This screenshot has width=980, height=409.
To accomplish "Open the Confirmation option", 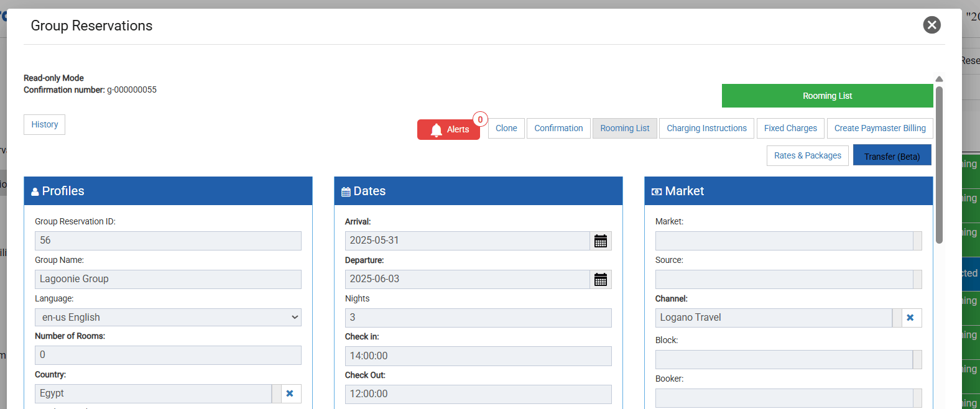I will (558, 128).
